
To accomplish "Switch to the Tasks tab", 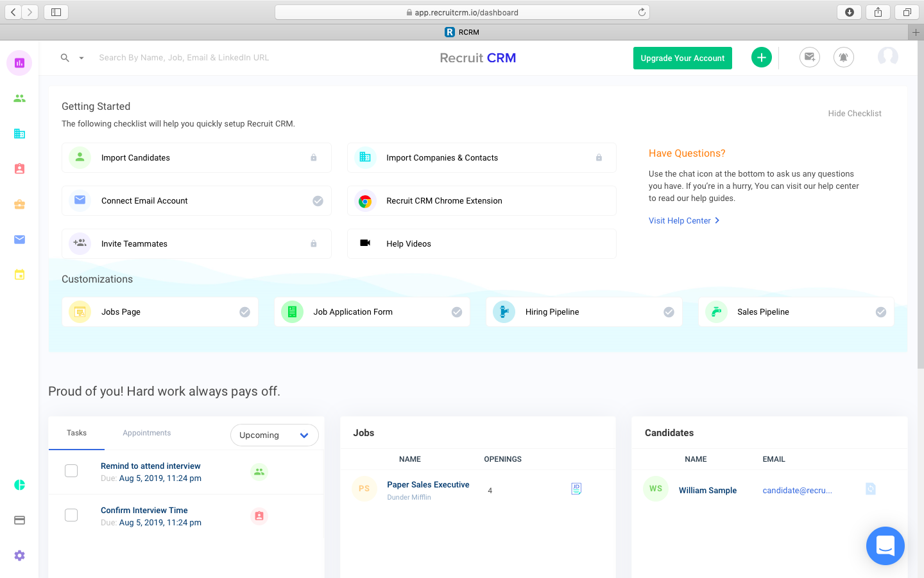I will point(76,433).
